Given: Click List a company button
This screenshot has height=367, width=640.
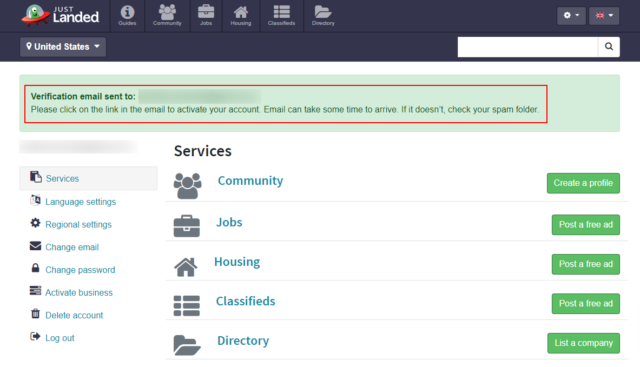Looking at the screenshot, I should click(x=583, y=343).
